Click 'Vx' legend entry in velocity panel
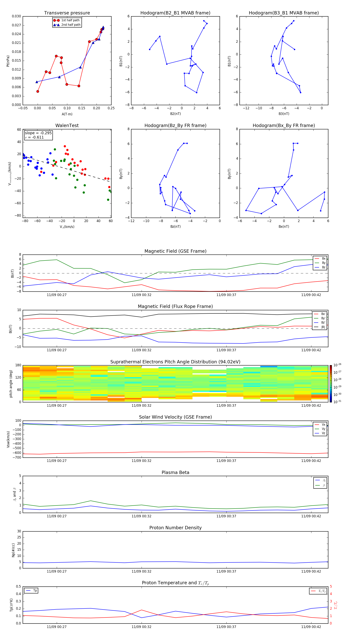The image size is (351, 644). (320, 425)
